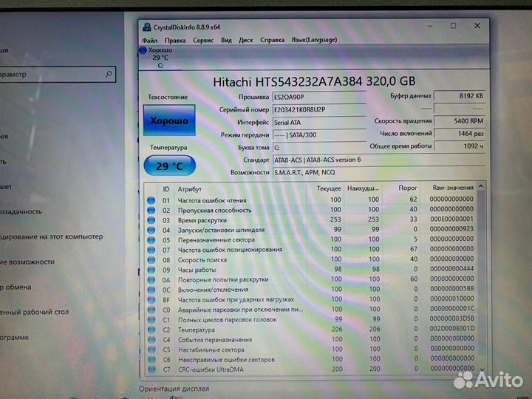Click status icon for 07 Частота ошибок позиционирования
This screenshot has width=532, height=399.
pyautogui.click(x=151, y=250)
